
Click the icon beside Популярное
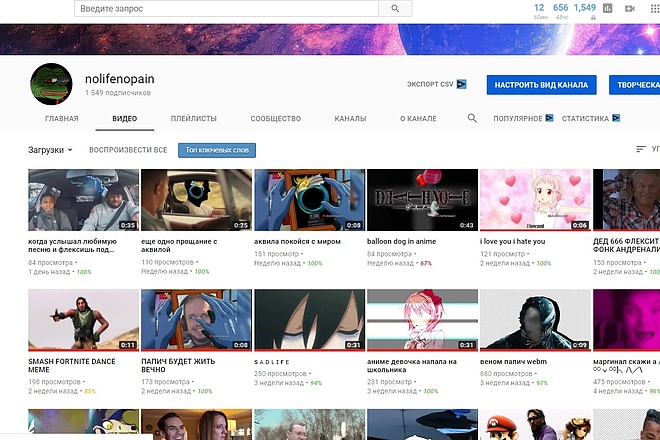[549, 118]
